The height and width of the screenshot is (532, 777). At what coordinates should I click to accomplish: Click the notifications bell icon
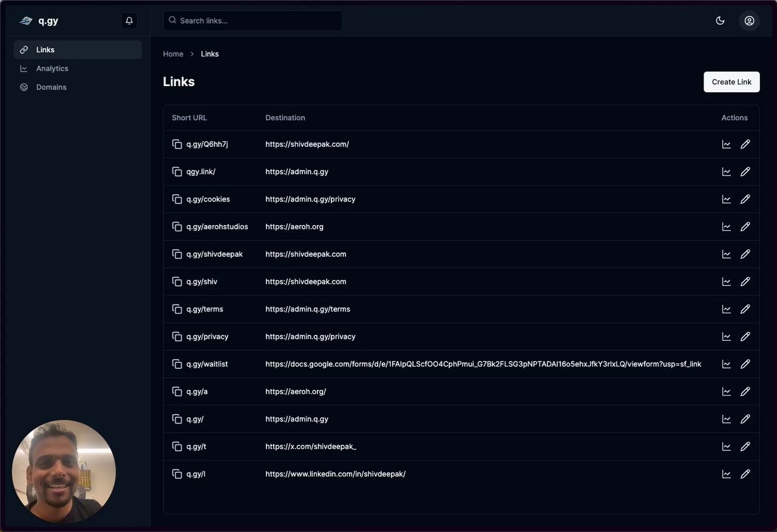tap(129, 21)
